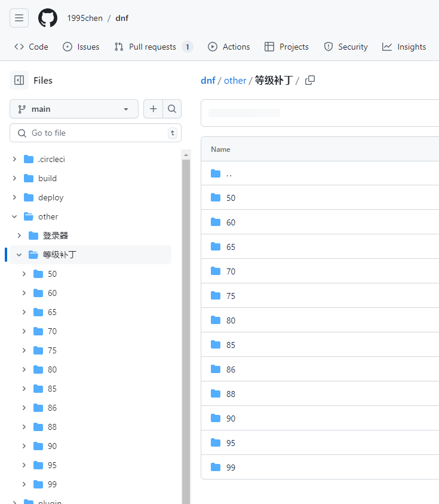This screenshot has width=439, height=504.
Task: Open folder 86 in main list
Action: [x=231, y=369]
